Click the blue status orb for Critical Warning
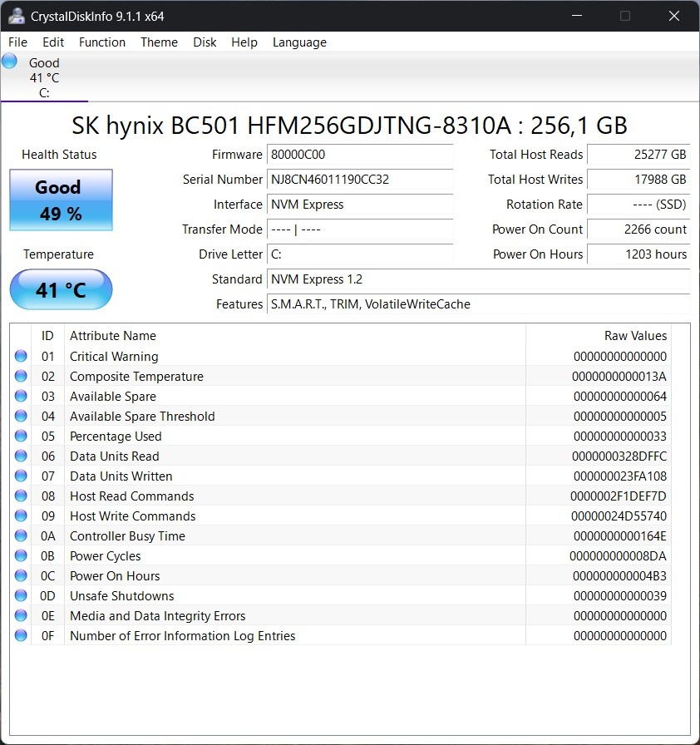Screen dimensions: 700x745 [21, 357]
